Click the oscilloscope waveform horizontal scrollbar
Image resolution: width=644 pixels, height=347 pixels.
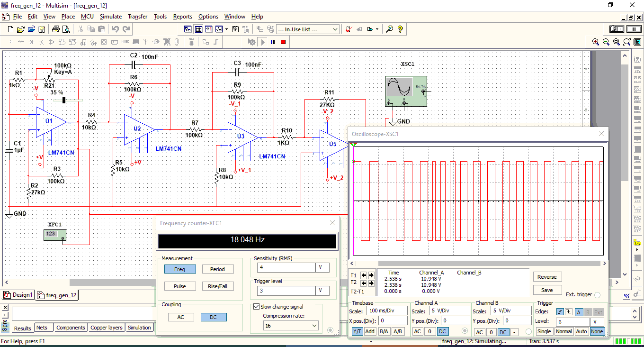[479, 263]
